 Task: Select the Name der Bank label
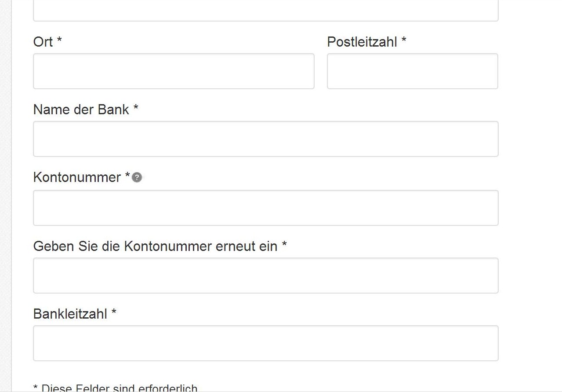[x=81, y=110]
